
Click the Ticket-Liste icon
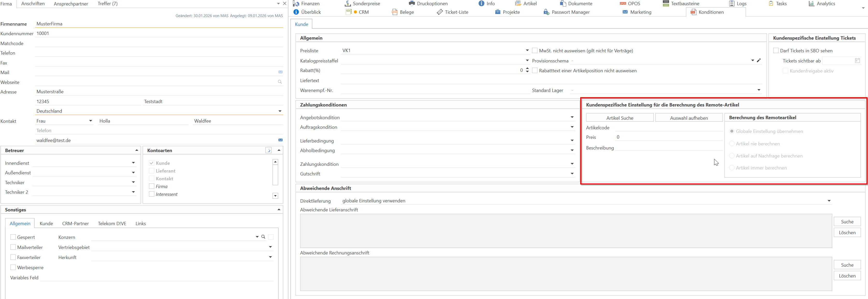440,12
